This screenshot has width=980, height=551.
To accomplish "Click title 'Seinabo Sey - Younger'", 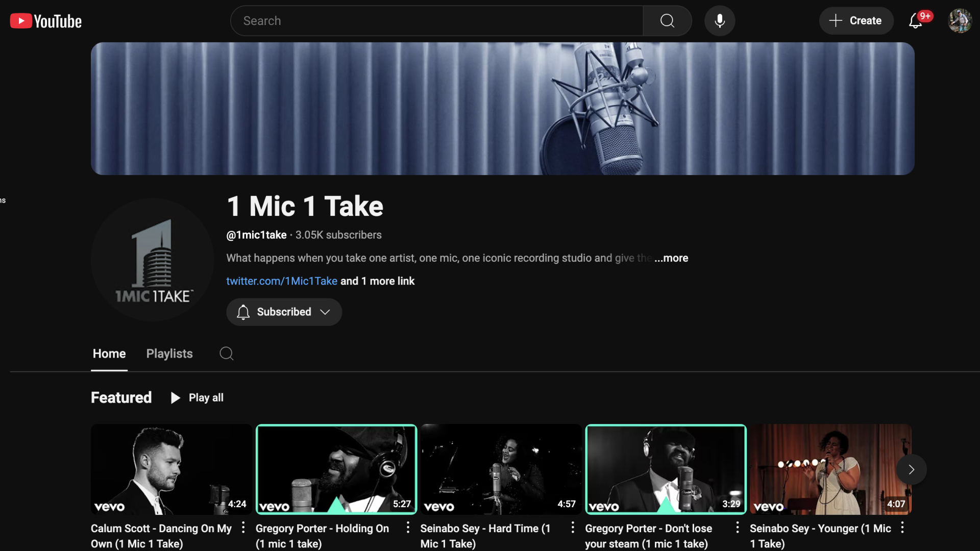I will tap(820, 536).
